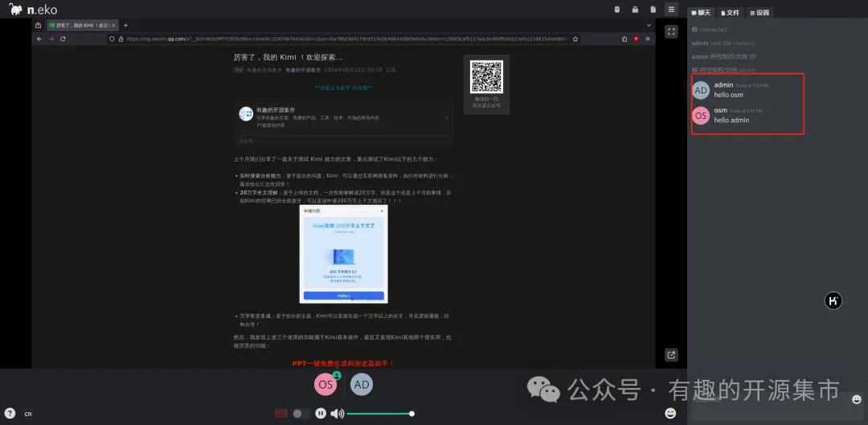Screen dimensions: 868x425
Task: Open picture-in-picture popout icon
Action: [x=671, y=355]
